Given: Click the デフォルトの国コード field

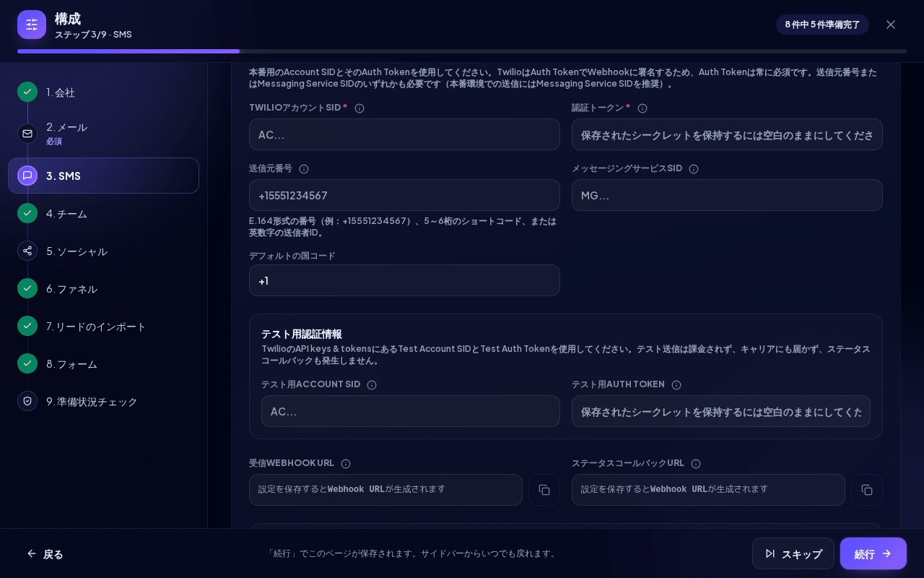Looking at the screenshot, I should (x=404, y=280).
